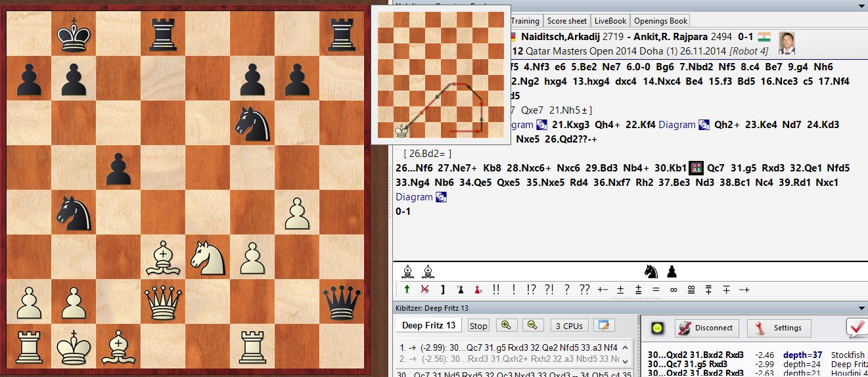Stop the Deep Fritz 13 engine

478,326
